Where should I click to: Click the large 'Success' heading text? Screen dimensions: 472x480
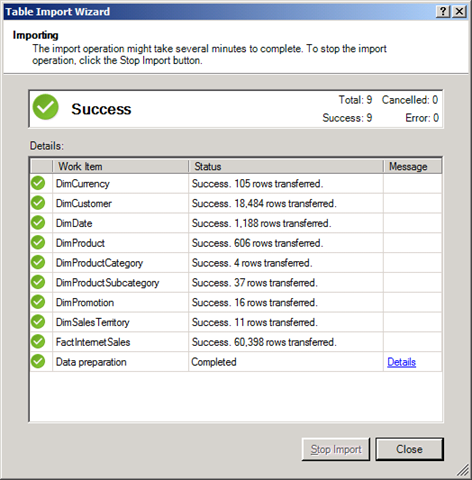point(101,109)
